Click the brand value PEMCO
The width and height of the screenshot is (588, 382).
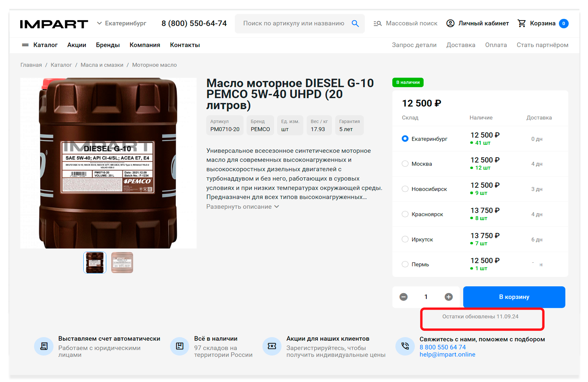click(x=260, y=129)
